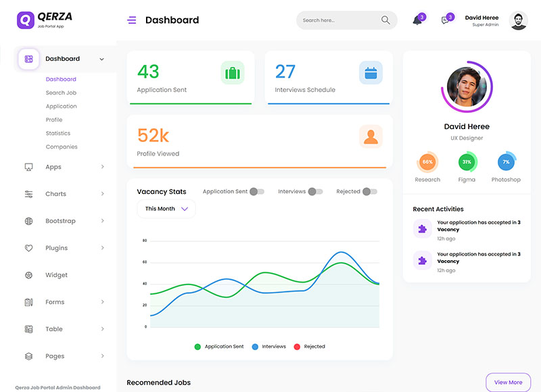Image resolution: width=541 pixels, height=392 pixels.
Task: Open the This Month dropdown
Action: point(166,209)
